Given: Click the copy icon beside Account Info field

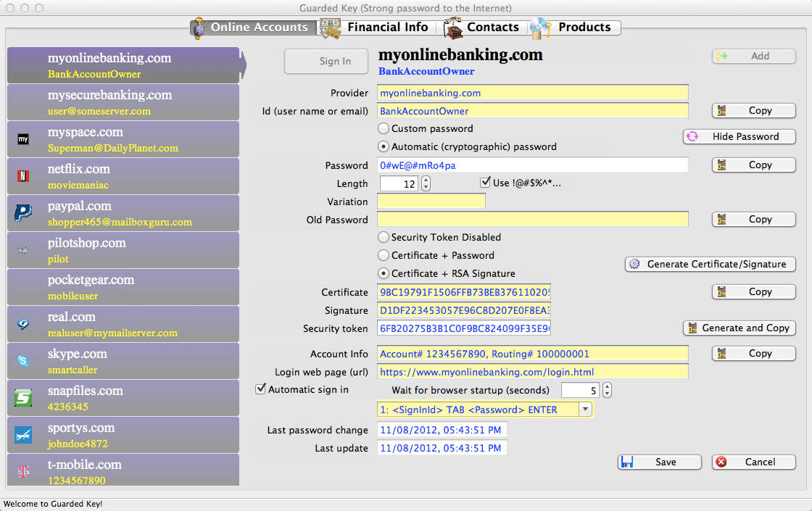Looking at the screenshot, I should coord(721,353).
